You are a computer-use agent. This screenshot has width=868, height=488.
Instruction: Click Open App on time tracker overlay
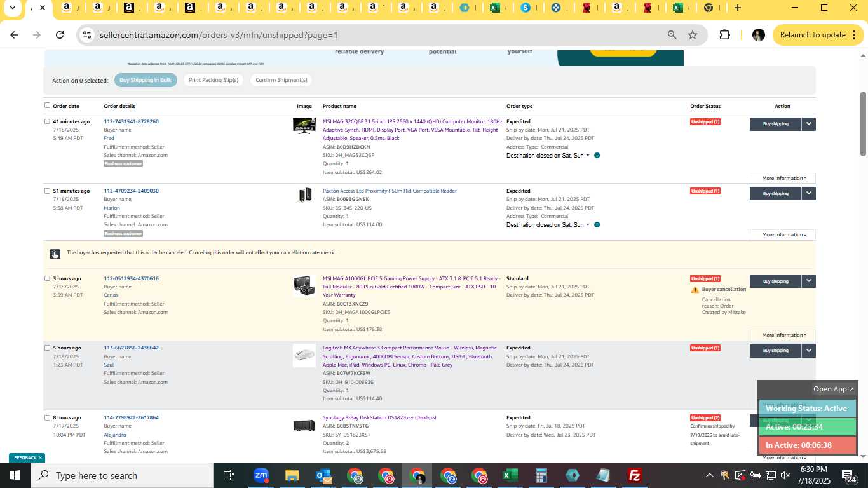click(x=834, y=389)
